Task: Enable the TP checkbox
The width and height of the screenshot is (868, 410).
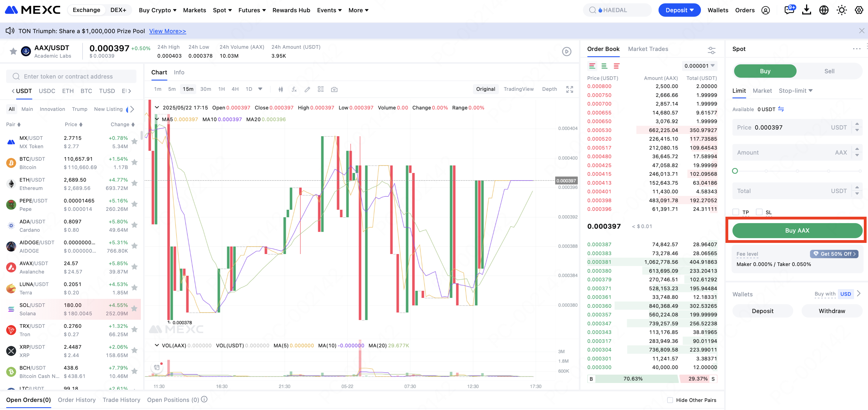Action: (x=736, y=212)
